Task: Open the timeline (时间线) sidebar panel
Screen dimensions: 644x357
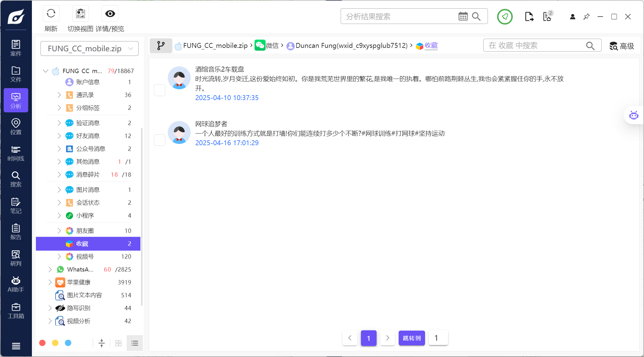Action: point(16,153)
